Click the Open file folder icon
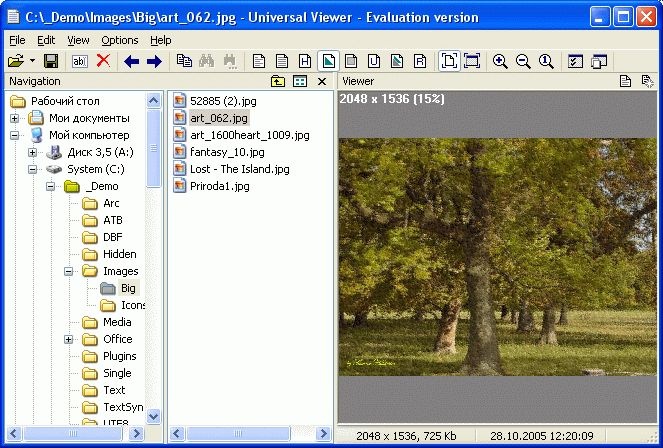 pos(16,61)
